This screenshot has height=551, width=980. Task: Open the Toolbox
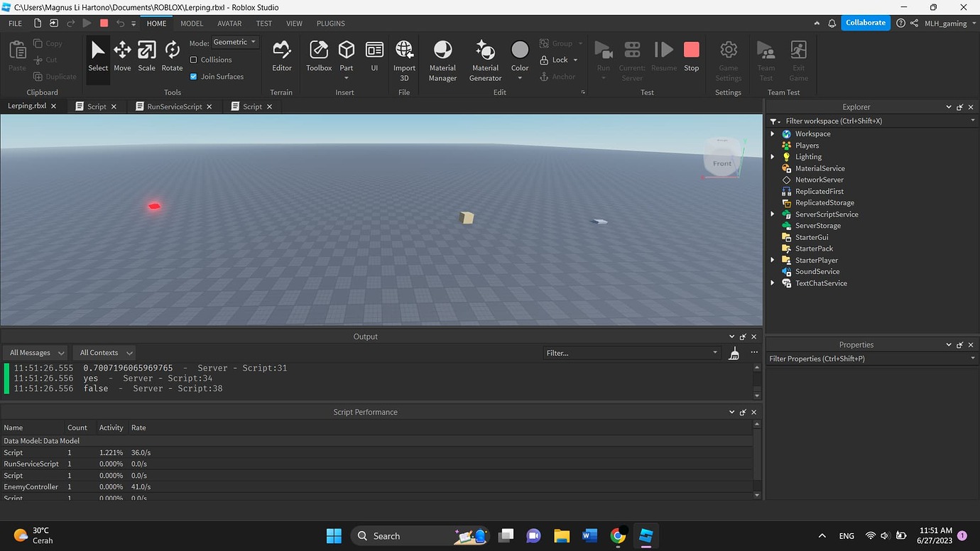tap(318, 55)
